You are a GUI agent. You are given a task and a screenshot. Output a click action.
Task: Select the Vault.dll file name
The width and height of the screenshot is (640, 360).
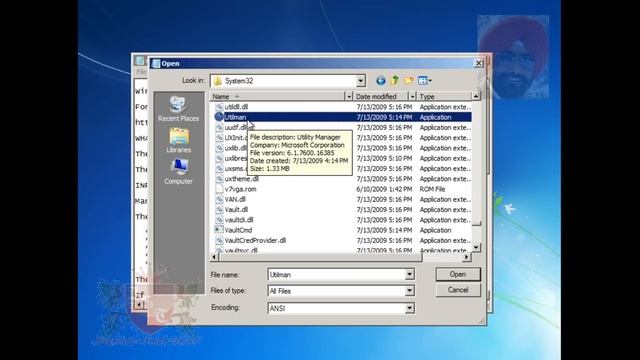click(x=236, y=209)
